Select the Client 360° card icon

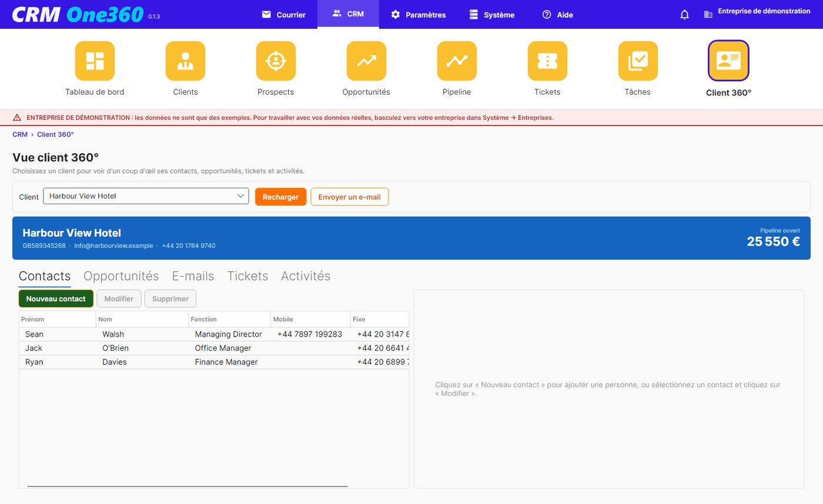point(728,61)
